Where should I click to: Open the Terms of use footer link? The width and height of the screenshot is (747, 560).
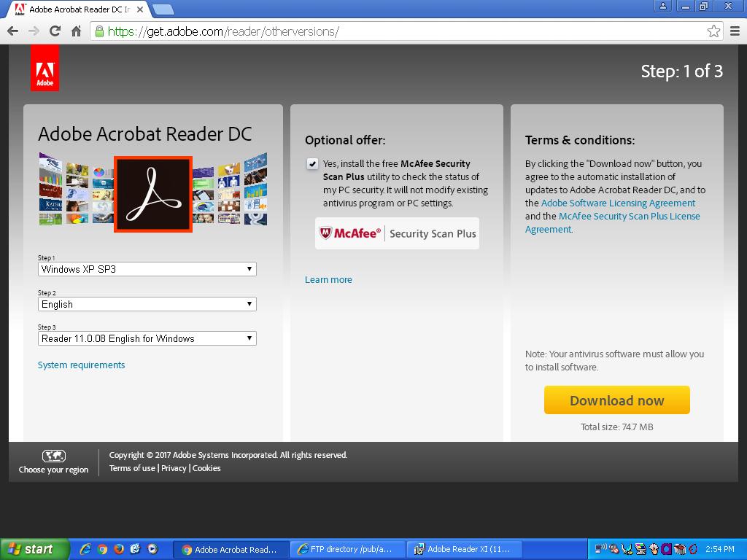[132, 468]
